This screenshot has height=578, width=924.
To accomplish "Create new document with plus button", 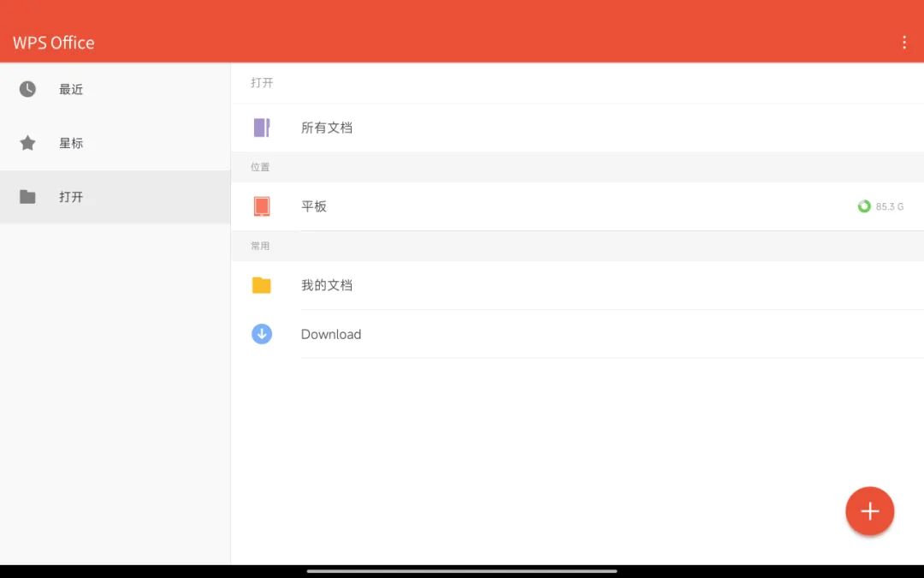I will [870, 510].
